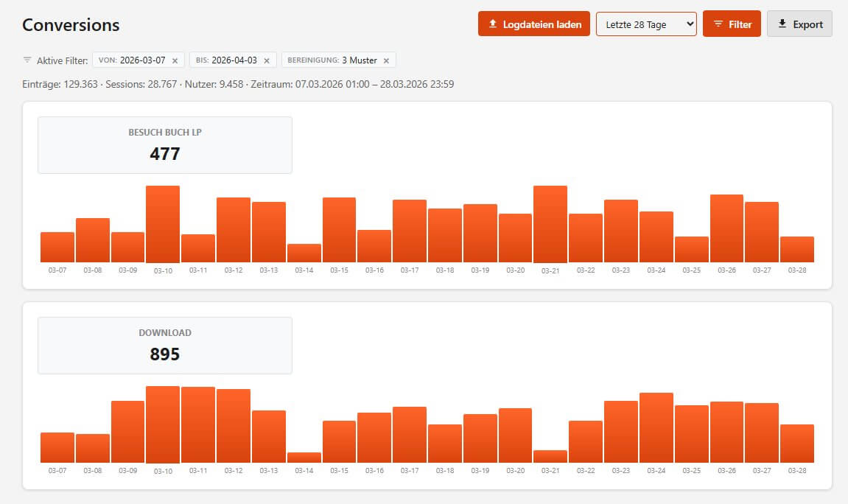
Task: Click the funnel icon inside the Filter button
Action: point(718,24)
